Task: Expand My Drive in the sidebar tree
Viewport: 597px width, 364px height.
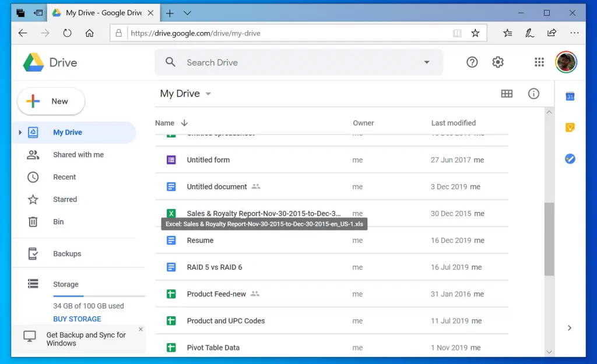Action: (19, 132)
